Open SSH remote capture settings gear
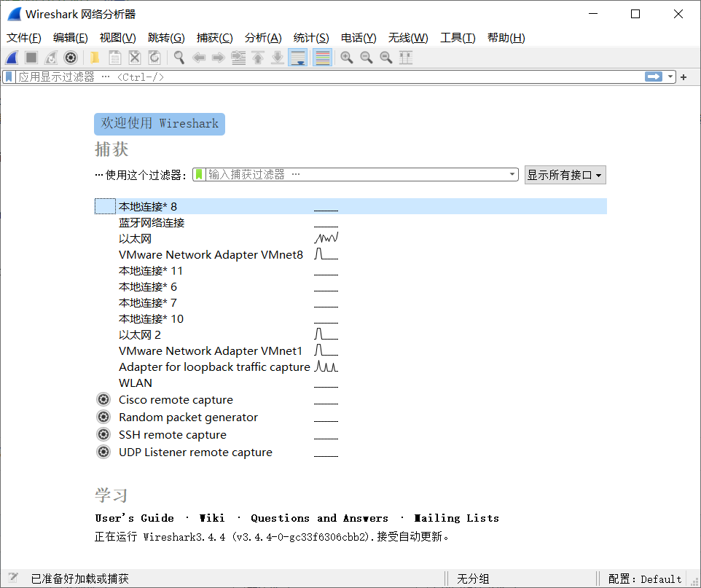Screen dimensions: 701x588 tap(103, 434)
